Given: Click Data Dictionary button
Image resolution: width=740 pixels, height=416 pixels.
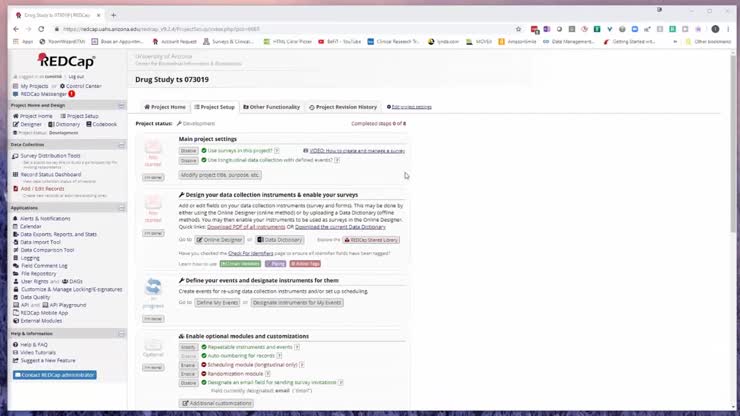Looking at the screenshot, I should tap(280, 240).
